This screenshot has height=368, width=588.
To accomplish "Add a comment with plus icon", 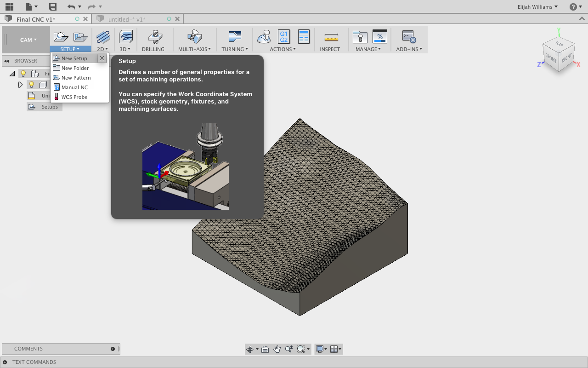I will point(113,349).
